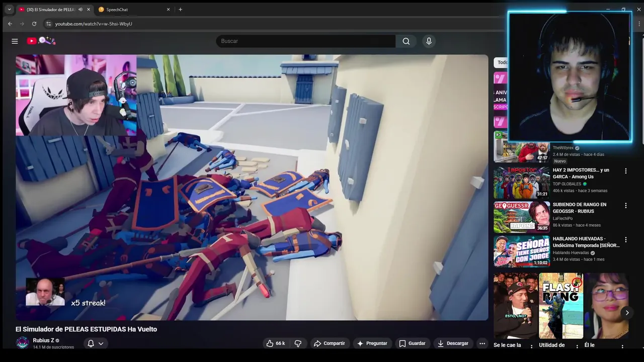Open SUBIENDO DE RANGO EN GEOGSSR title

[x=580, y=208]
